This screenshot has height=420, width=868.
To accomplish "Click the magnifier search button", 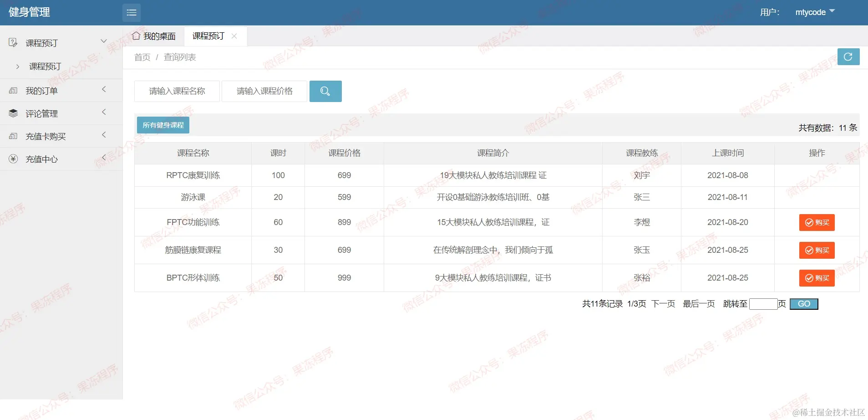I will point(325,91).
